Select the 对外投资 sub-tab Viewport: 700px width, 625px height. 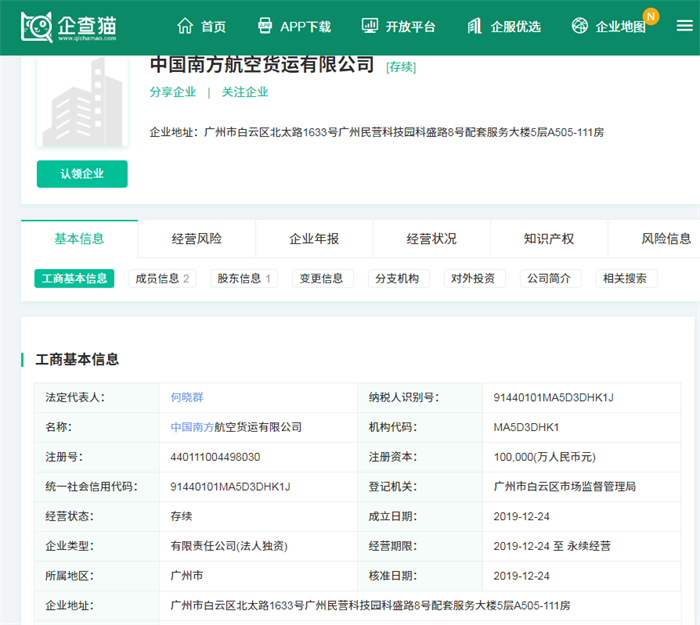pos(475,278)
